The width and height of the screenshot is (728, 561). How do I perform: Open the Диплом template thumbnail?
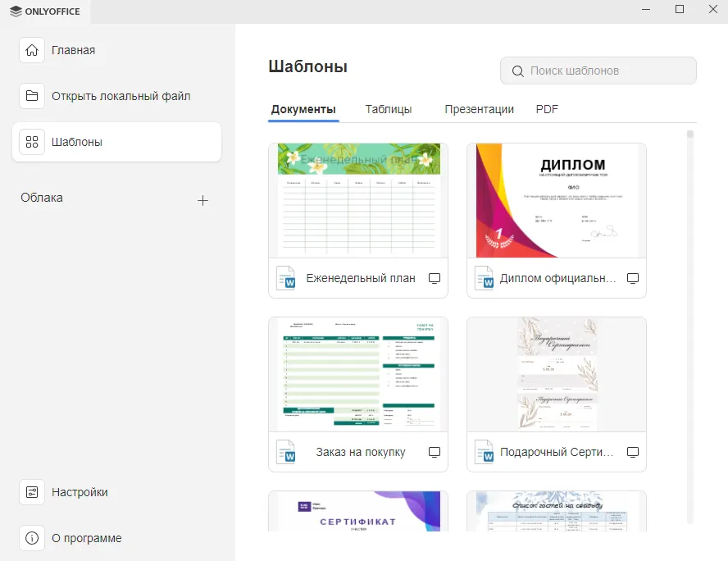click(x=557, y=201)
